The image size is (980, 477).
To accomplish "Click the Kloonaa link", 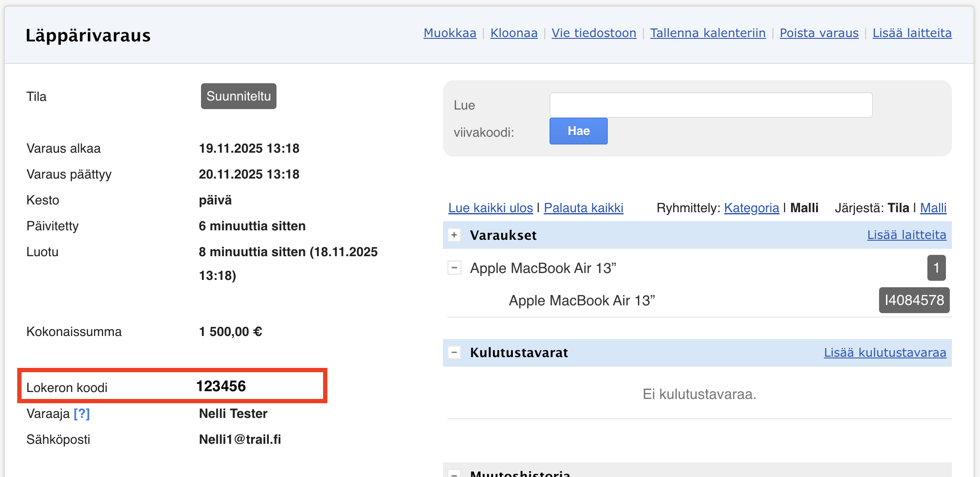I will tap(514, 33).
